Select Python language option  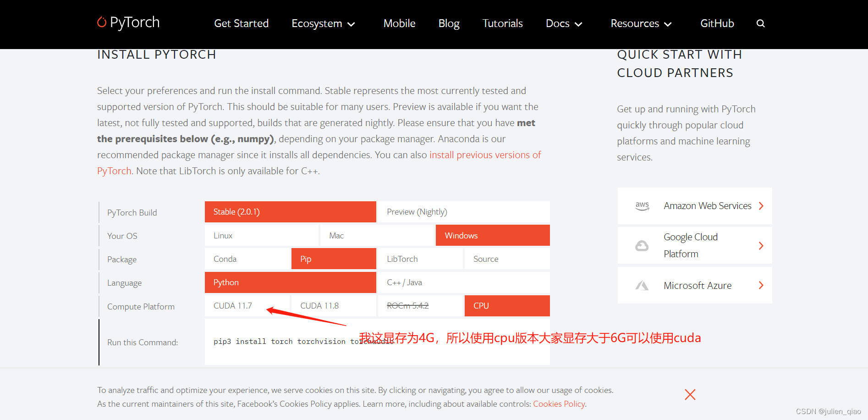point(290,282)
